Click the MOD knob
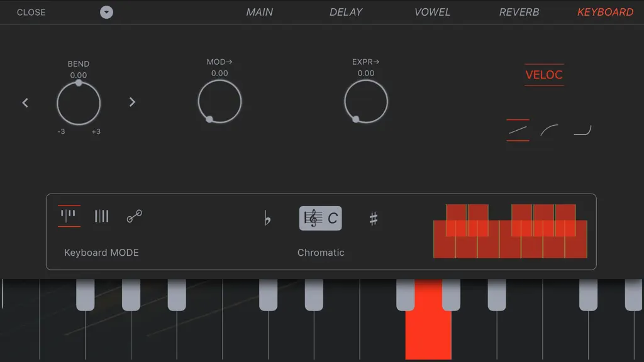 [x=219, y=101]
